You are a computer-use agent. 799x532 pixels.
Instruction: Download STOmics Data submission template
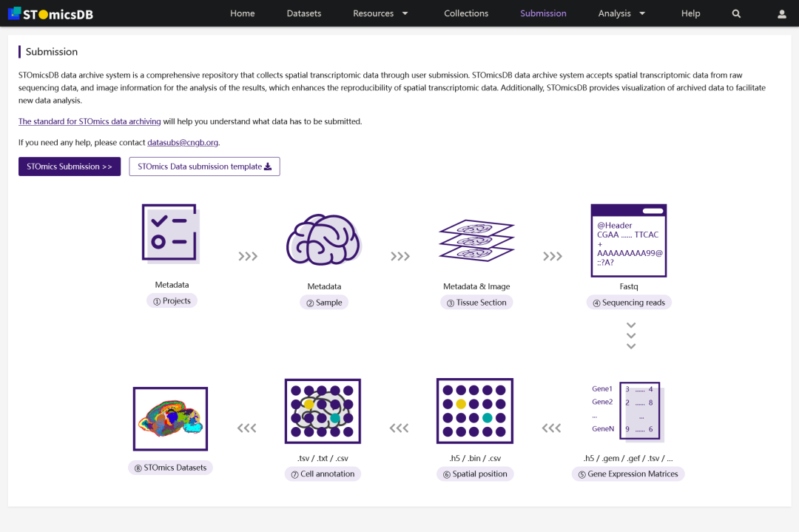(204, 166)
